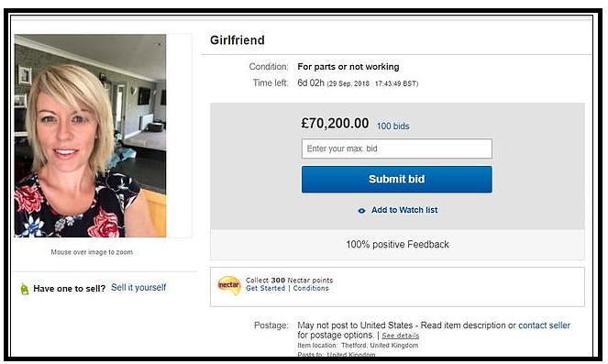Viewport: 608px width, 364px height.
Task: Click the Collect 300 Nectar points text
Action: pyautogui.click(x=289, y=280)
